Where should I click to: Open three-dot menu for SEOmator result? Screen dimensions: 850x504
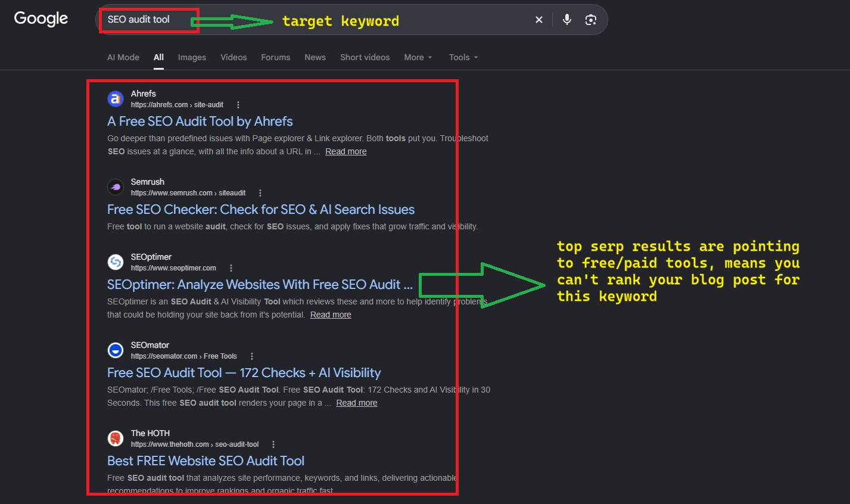252,356
